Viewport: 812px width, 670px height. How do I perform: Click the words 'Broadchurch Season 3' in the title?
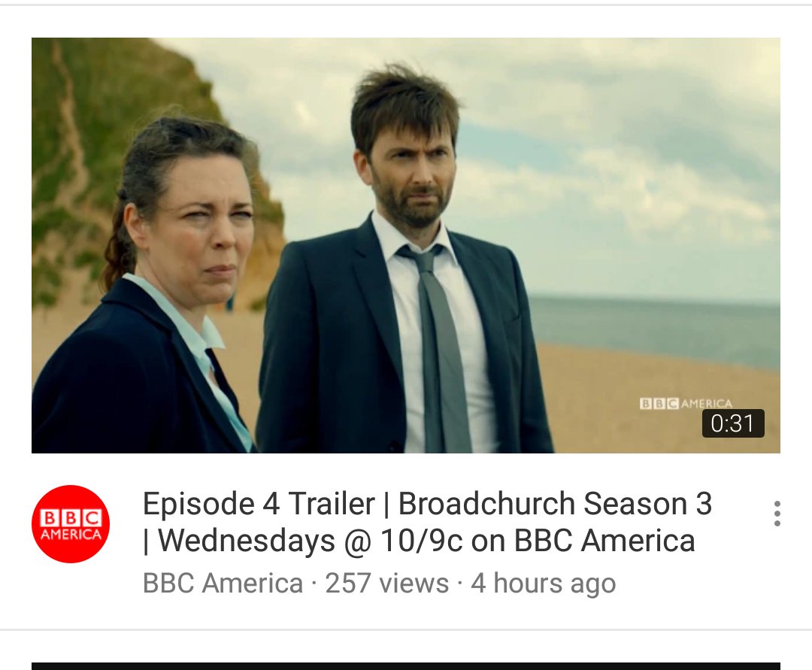[x=555, y=503]
